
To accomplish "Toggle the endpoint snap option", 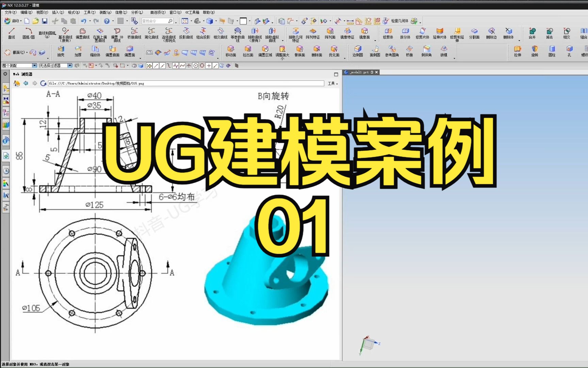I will pyautogui.click(x=156, y=66).
